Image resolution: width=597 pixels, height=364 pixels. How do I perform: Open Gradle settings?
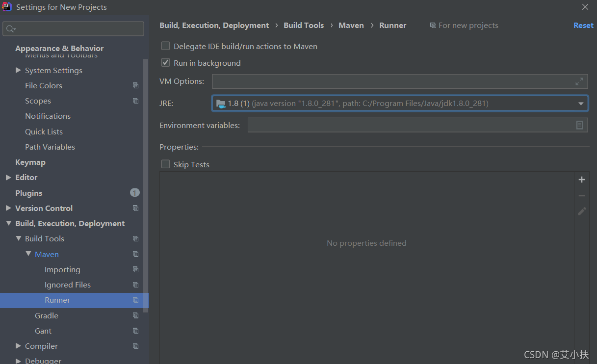click(x=47, y=315)
